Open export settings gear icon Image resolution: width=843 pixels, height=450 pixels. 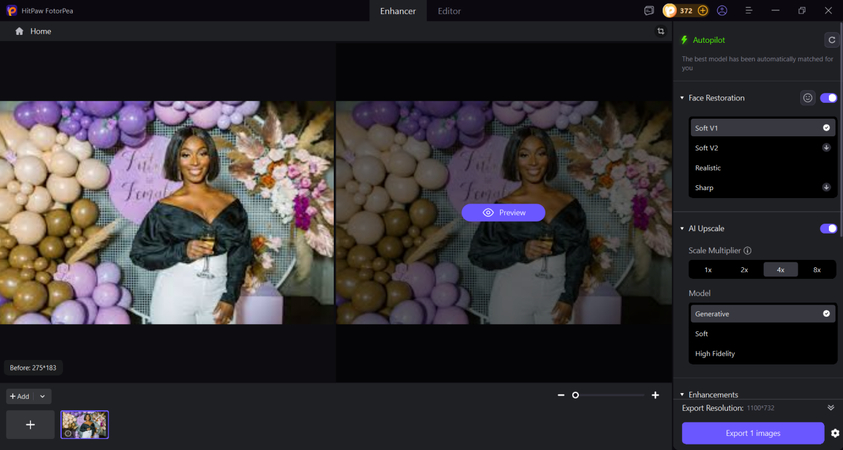point(835,433)
